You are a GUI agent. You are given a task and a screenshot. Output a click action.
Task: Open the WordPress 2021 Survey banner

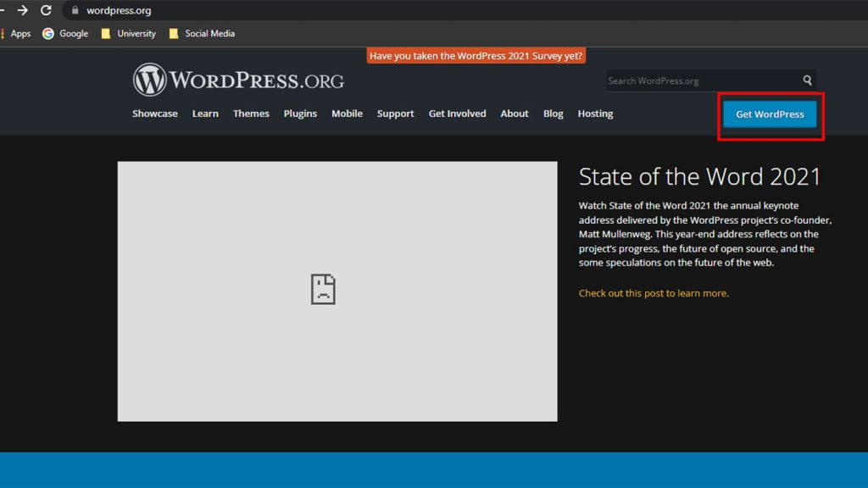click(x=476, y=55)
